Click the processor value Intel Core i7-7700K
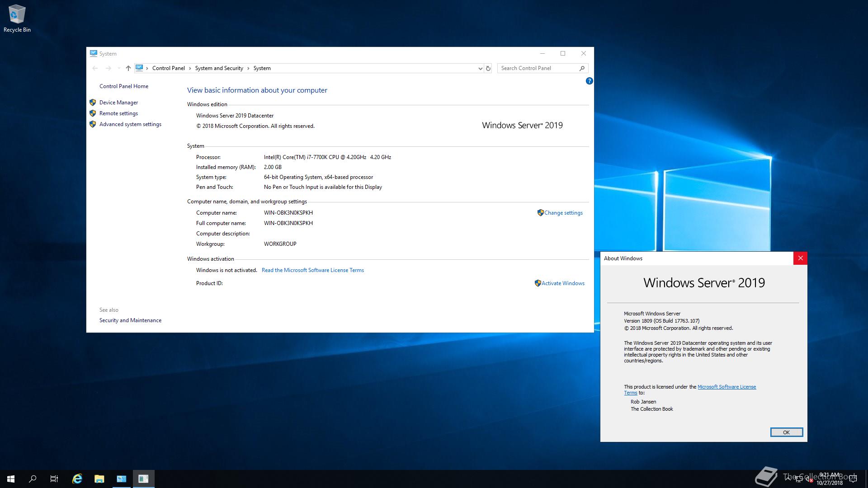The image size is (868, 488). point(328,157)
